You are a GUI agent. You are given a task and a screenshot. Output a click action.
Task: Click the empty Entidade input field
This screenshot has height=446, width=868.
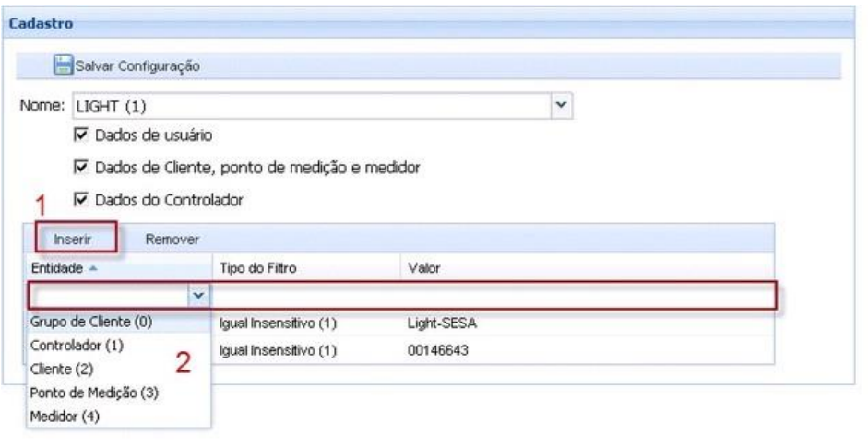109,296
